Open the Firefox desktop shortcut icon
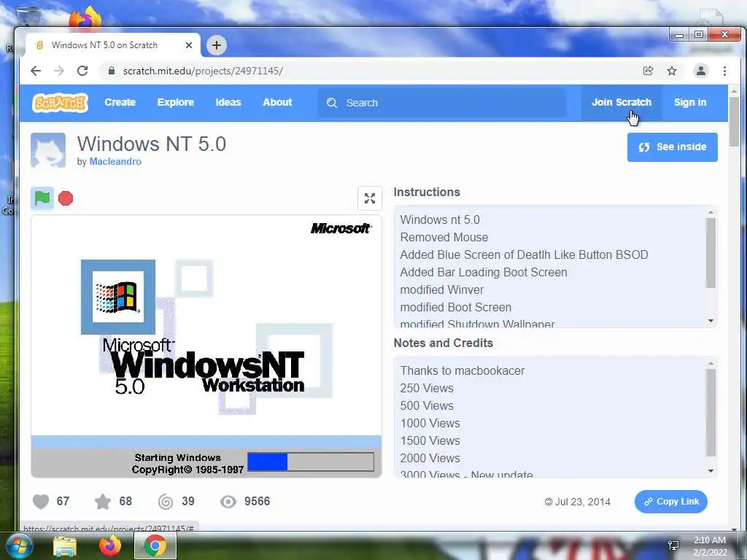747x560 pixels. click(x=86, y=17)
